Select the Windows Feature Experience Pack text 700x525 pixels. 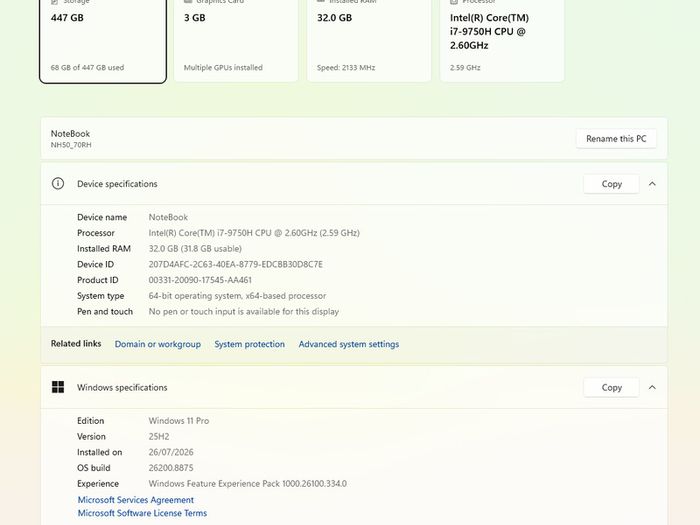click(248, 484)
